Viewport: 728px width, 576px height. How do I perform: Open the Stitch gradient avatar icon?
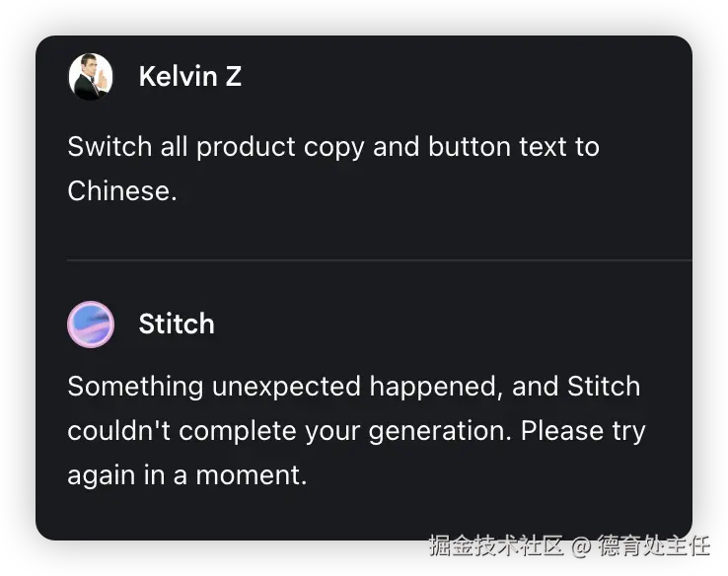tap(91, 324)
